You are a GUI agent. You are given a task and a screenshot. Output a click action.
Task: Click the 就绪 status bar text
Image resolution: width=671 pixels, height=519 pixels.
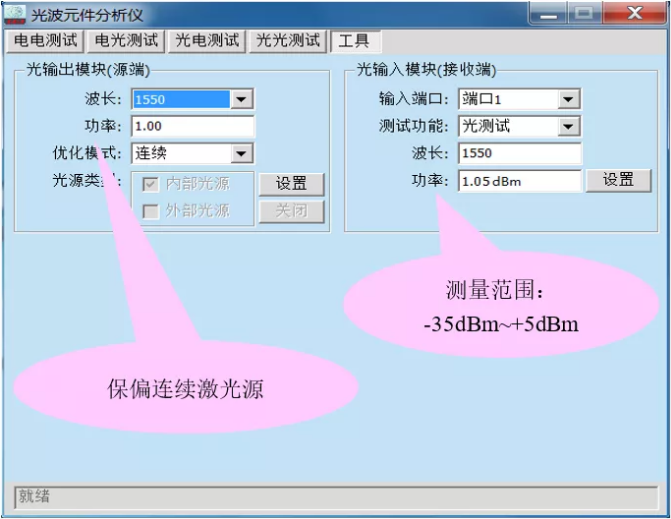tap(34, 496)
